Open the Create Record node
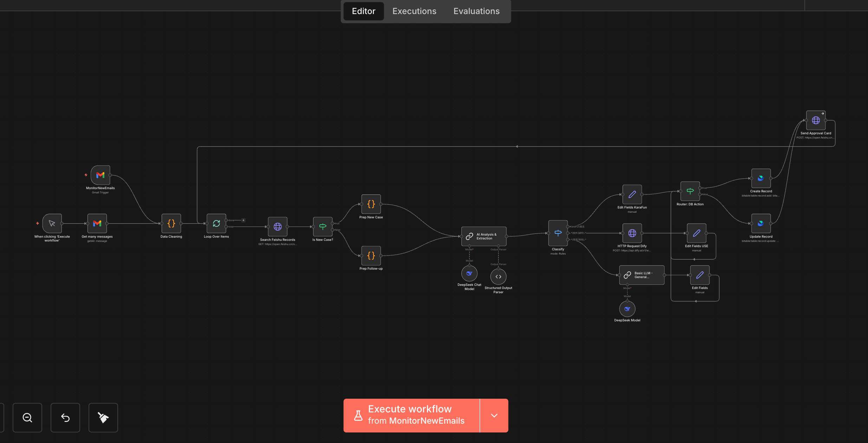 761,178
